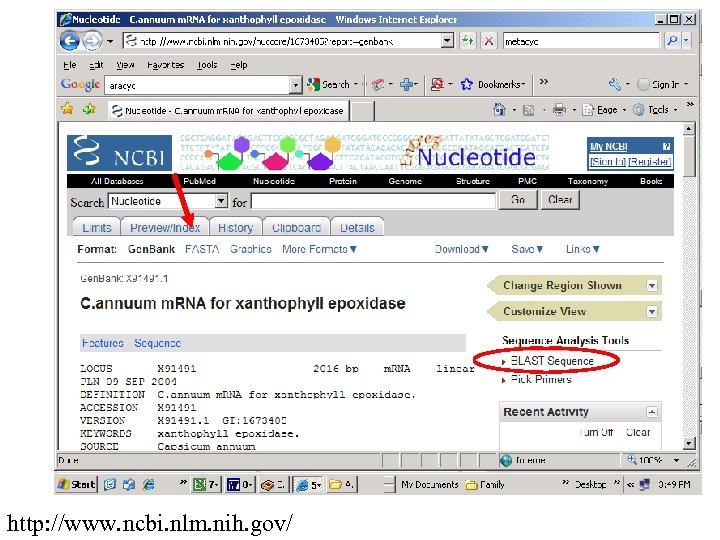The width and height of the screenshot is (720, 540).
Task: Collapse the Recent Activity panel
Action: 652,411
